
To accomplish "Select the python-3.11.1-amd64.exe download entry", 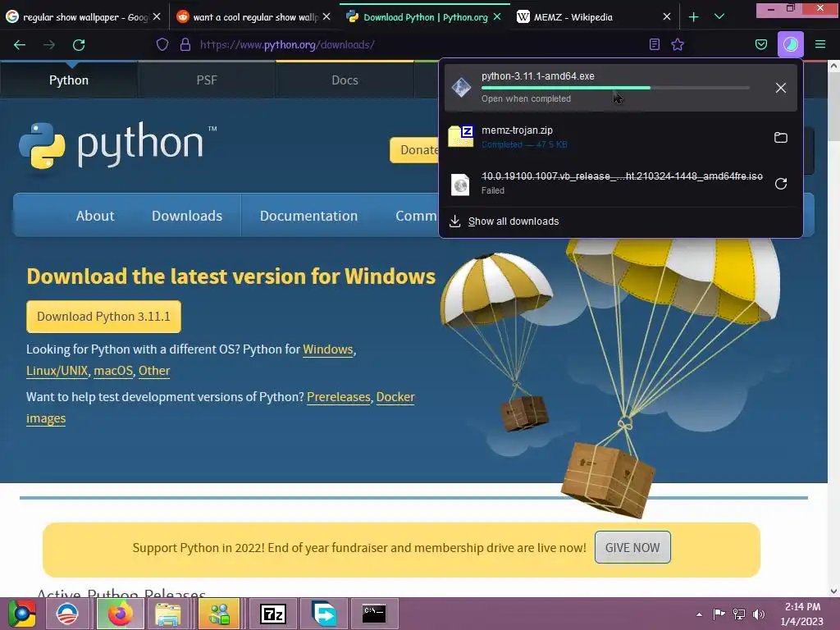I will (621, 88).
